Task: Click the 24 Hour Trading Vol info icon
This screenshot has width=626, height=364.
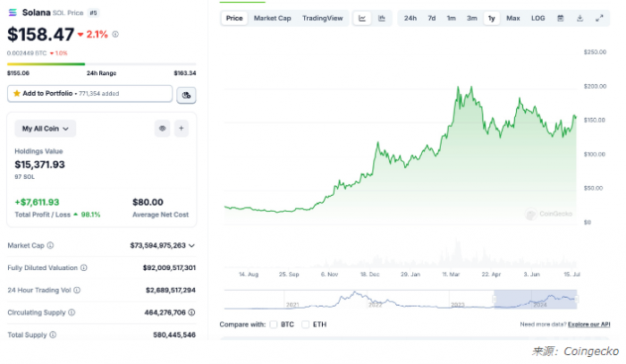Action: pos(77,290)
